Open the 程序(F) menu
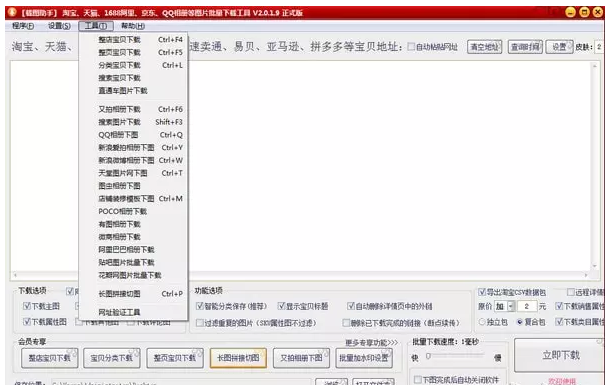 click(x=23, y=26)
